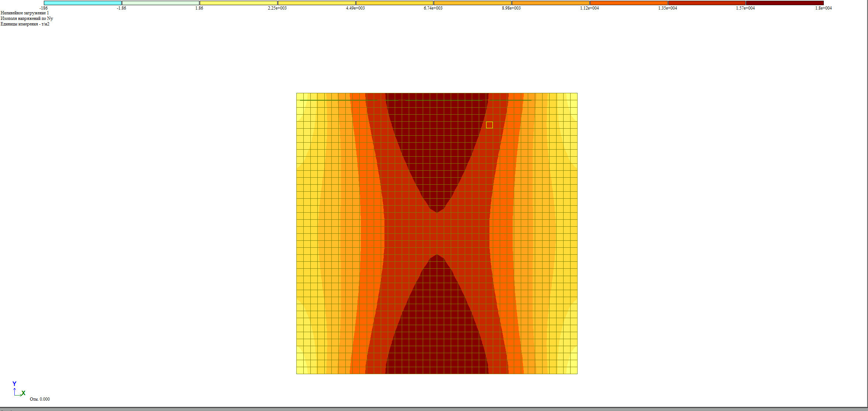This screenshot has height=411, width=868.
Task: Click the red legend band after 1.35e+004
Action: click(x=707, y=3)
